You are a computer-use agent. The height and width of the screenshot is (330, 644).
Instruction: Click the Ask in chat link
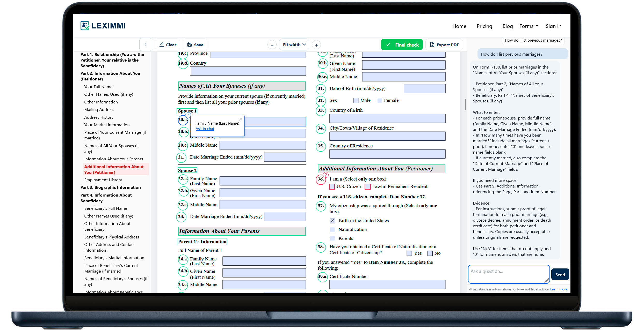pyautogui.click(x=205, y=129)
